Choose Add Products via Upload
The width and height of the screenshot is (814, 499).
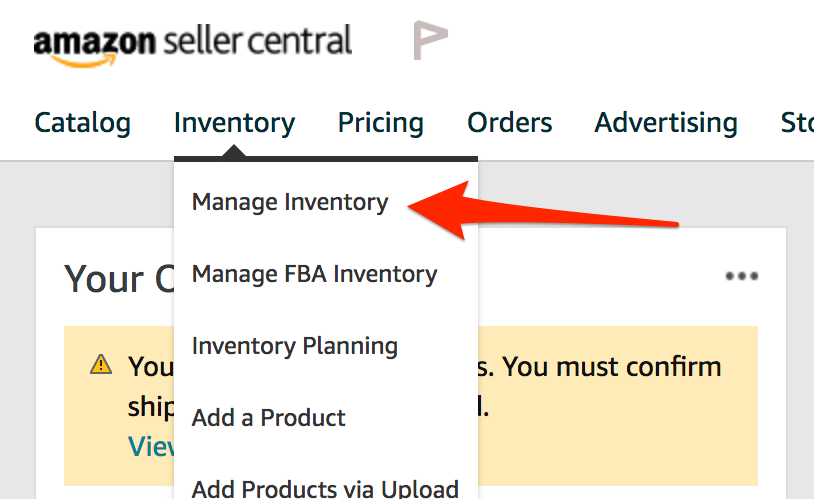325,488
